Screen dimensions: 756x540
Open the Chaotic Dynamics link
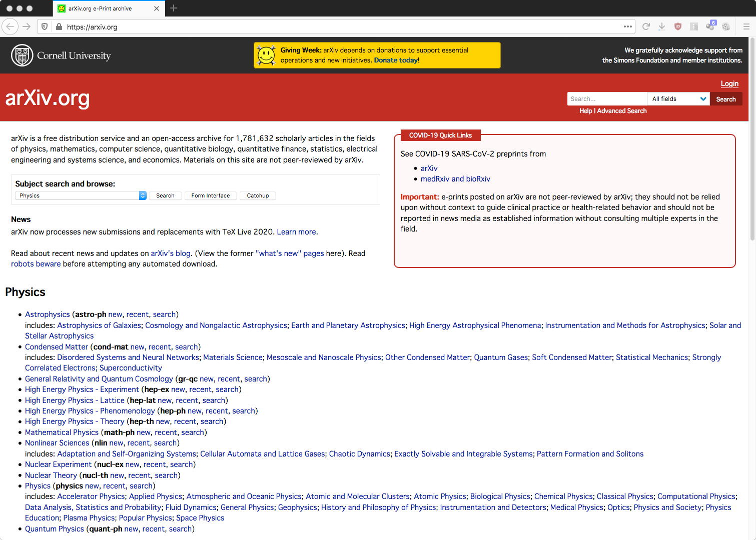tap(359, 454)
